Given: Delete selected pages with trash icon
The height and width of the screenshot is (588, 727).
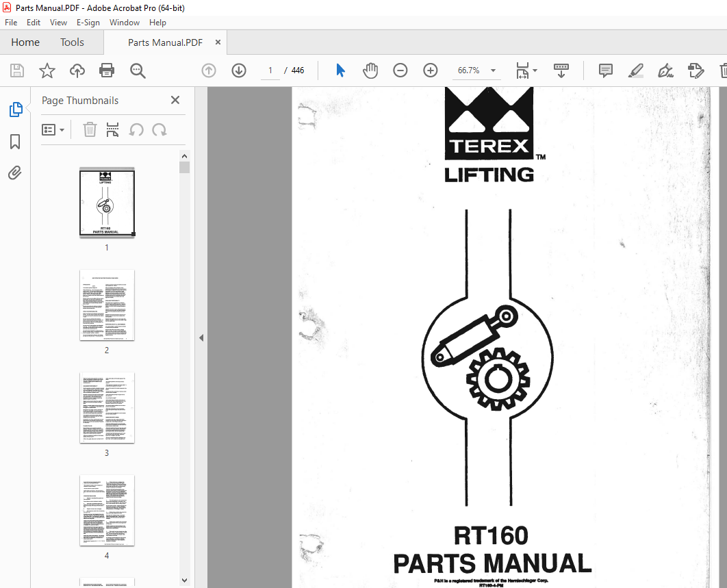Looking at the screenshot, I should pos(90,130).
